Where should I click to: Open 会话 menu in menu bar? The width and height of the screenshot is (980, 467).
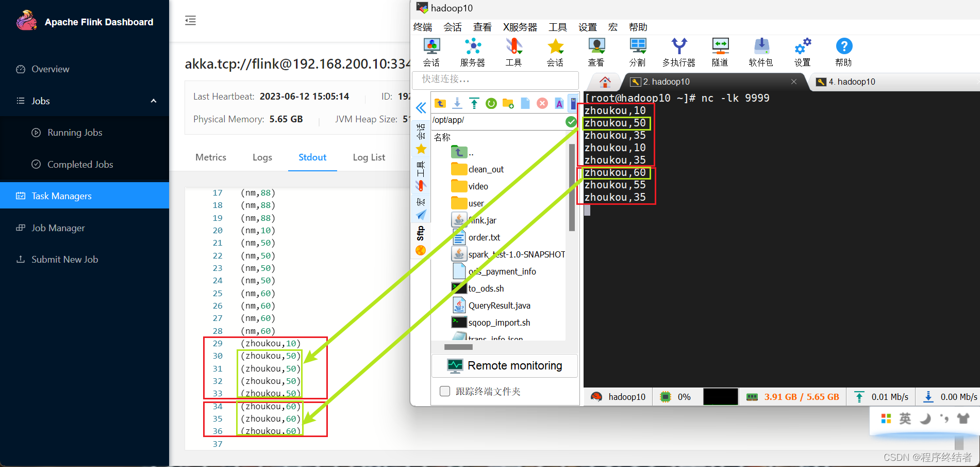(x=453, y=27)
